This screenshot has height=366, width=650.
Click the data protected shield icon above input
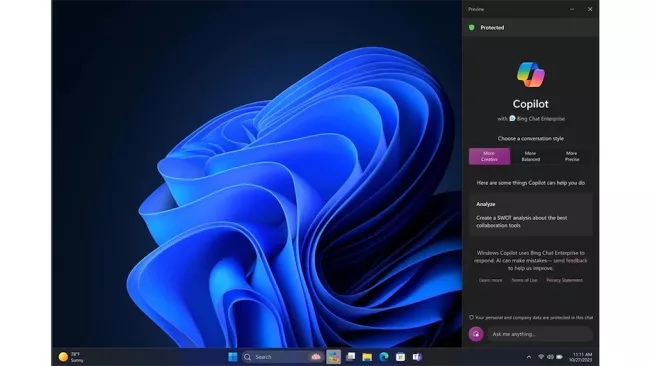pos(471,318)
